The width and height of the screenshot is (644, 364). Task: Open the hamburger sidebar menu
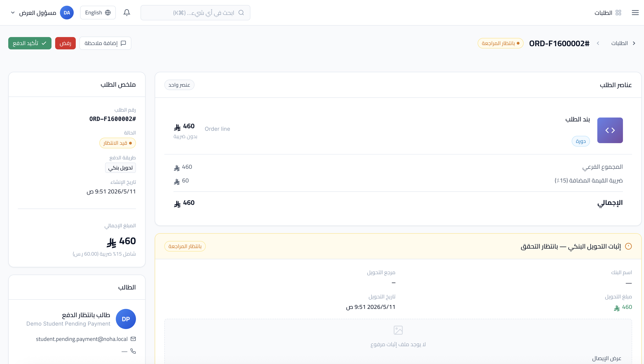[x=635, y=13]
